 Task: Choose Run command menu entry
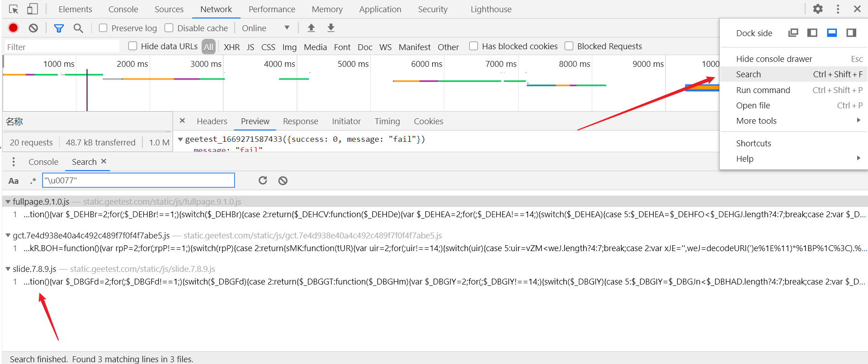(x=793, y=90)
